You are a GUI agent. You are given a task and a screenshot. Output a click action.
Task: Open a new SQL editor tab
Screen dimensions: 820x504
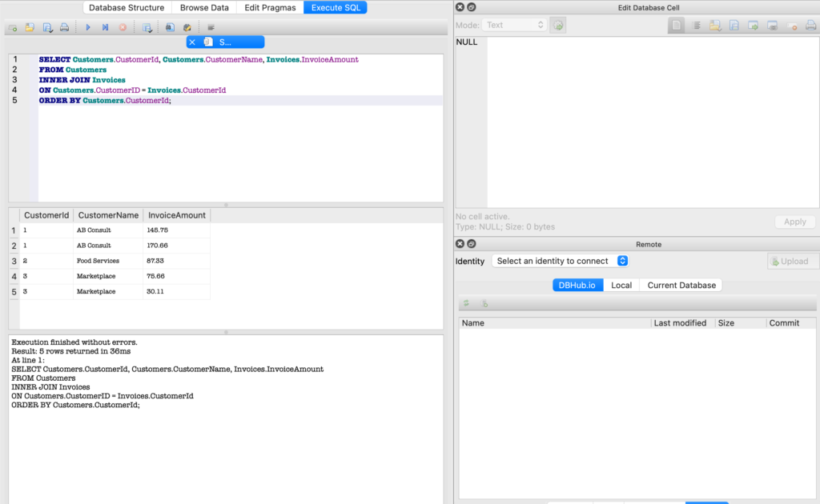coord(13,27)
